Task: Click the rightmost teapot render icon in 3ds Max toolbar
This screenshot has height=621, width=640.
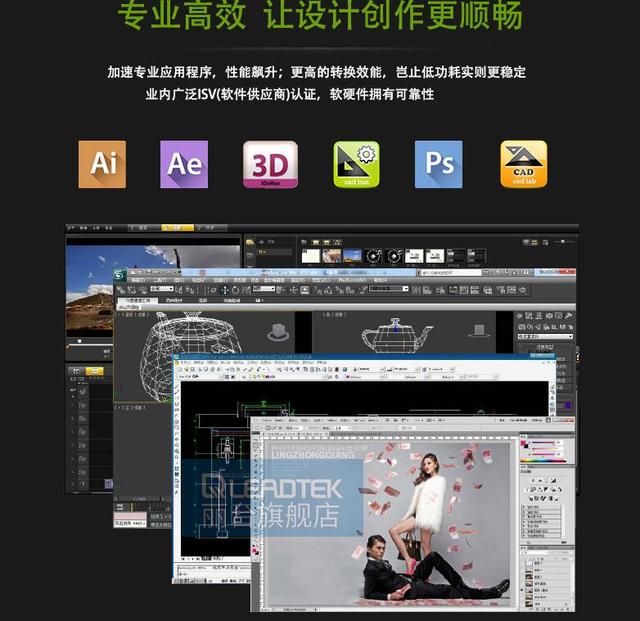Action: point(522,290)
